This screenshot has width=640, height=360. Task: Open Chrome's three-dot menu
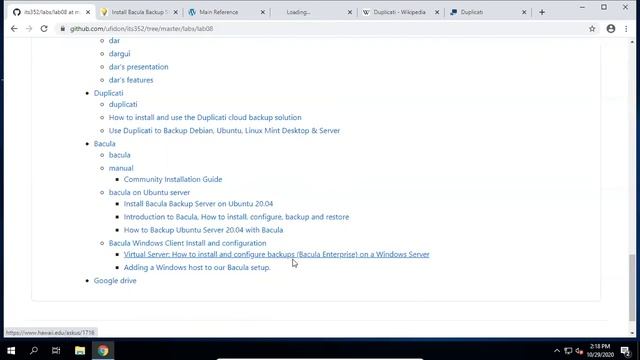point(626,29)
